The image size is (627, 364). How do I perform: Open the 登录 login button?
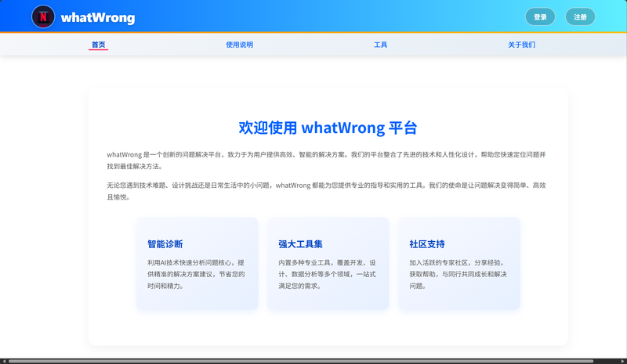point(540,16)
